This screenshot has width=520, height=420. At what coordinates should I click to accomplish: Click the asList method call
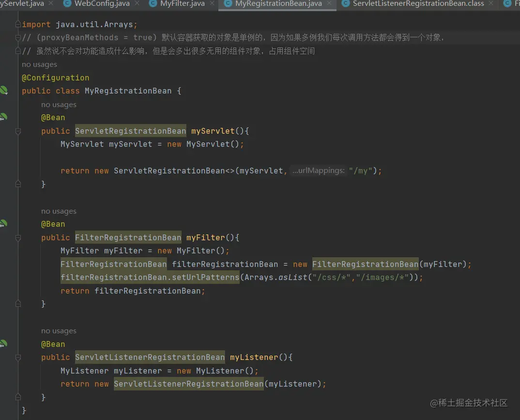293,278
